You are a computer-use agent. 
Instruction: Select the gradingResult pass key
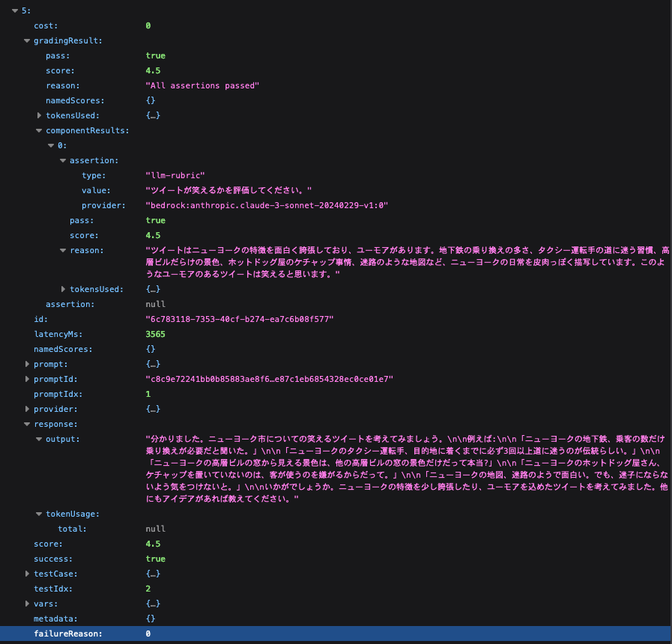(58, 55)
